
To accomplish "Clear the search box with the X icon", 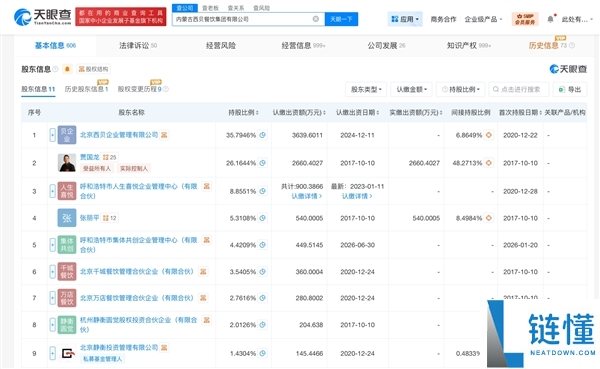I will [316, 19].
